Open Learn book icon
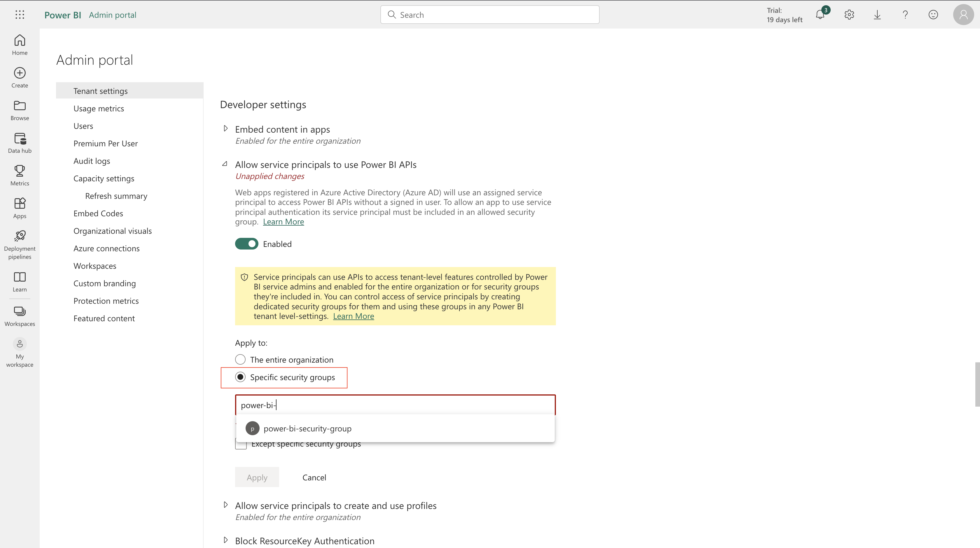This screenshot has height=548, width=980. tap(20, 277)
